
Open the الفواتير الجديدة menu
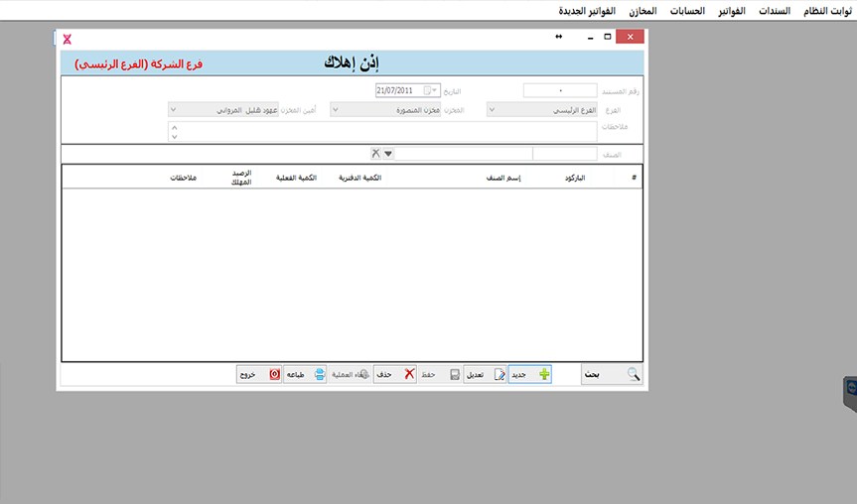(587, 11)
